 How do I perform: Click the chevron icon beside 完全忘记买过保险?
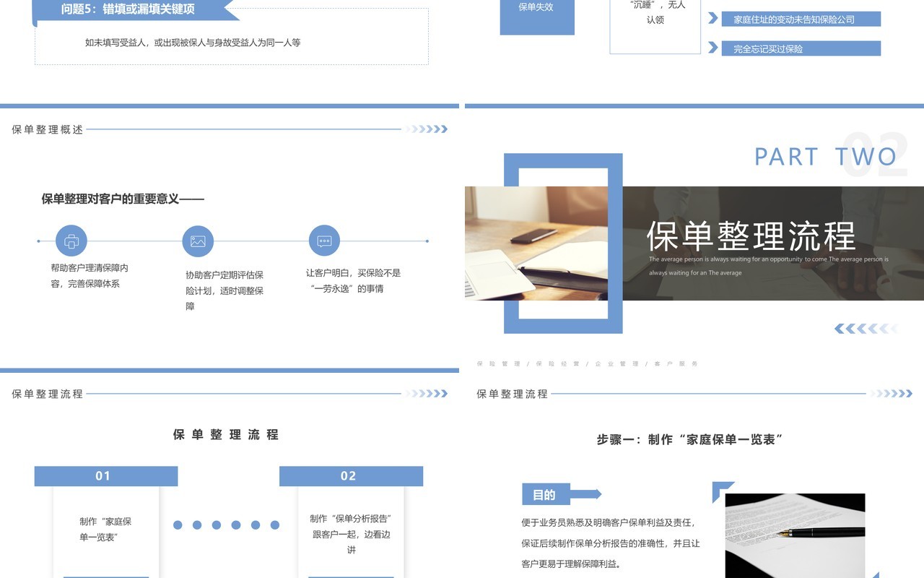click(x=713, y=48)
